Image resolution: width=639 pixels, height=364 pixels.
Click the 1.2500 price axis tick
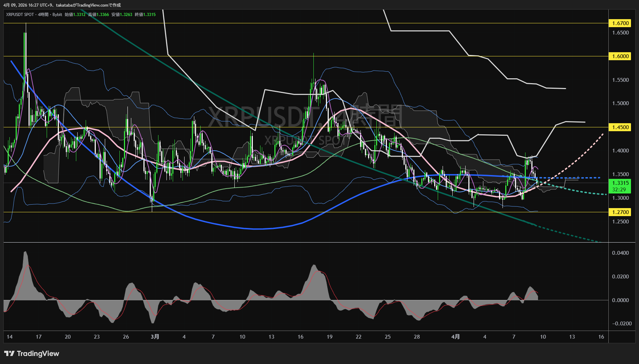click(x=620, y=222)
